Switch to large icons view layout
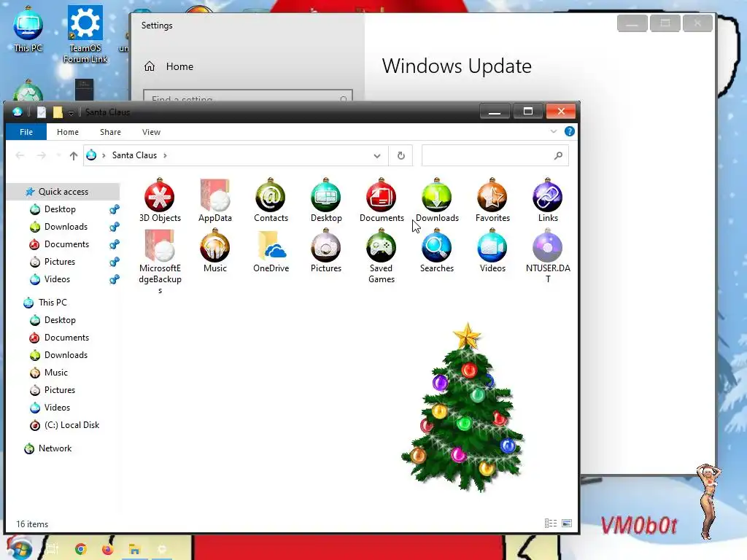 tap(566, 524)
